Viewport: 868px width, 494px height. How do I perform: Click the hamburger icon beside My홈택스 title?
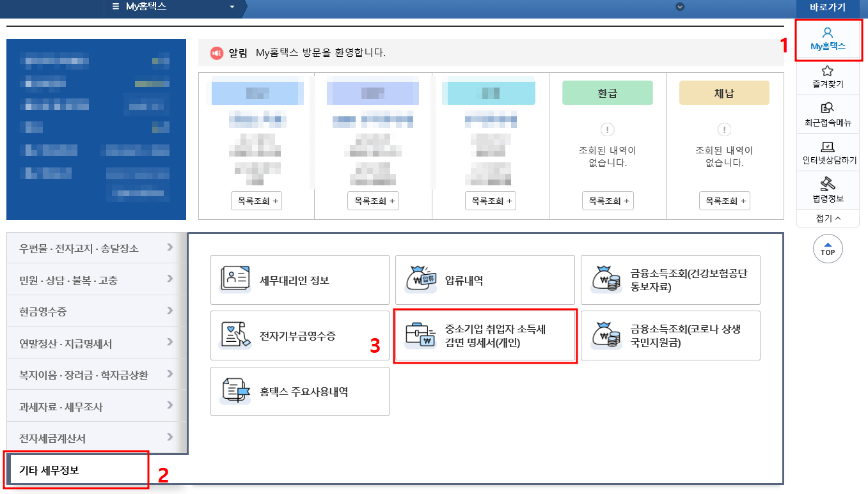pos(115,6)
